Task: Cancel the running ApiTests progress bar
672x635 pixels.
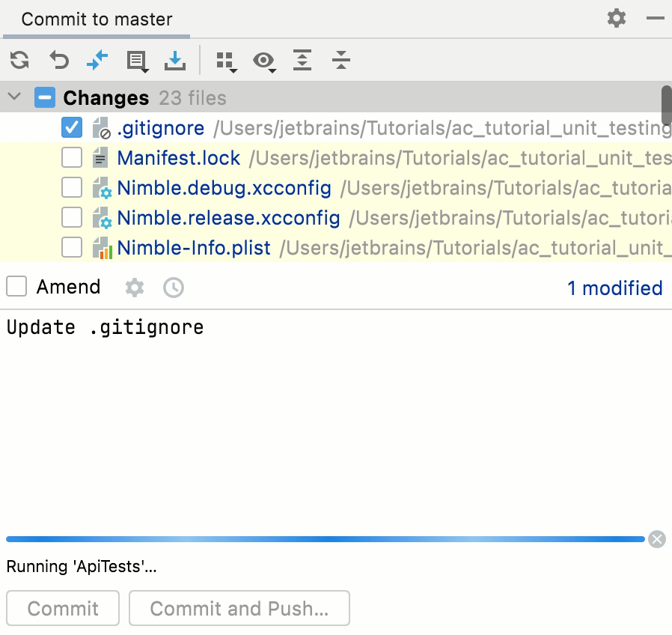Action: click(x=656, y=538)
